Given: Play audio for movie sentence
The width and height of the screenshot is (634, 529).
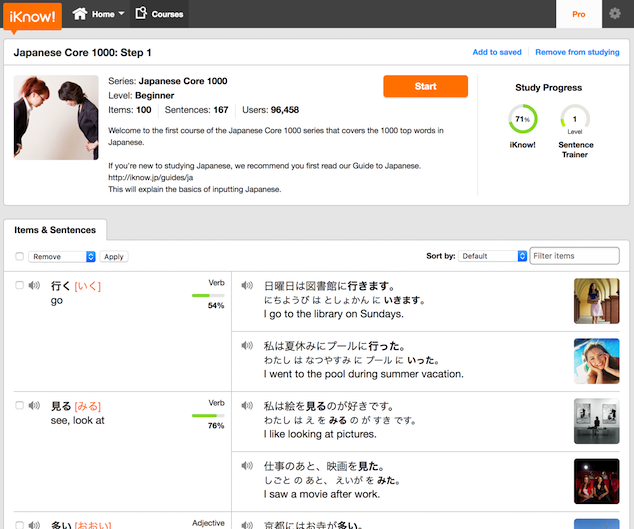Looking at the screenshot, I should [x=247, y=466].
